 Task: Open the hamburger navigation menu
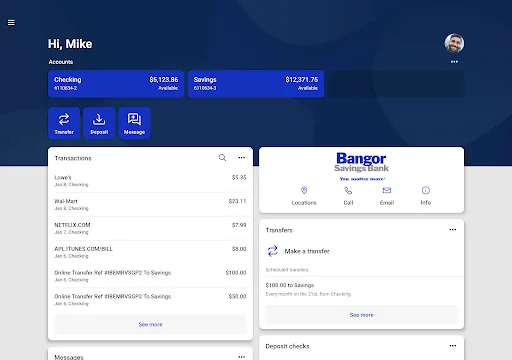[x=11, y=23]
